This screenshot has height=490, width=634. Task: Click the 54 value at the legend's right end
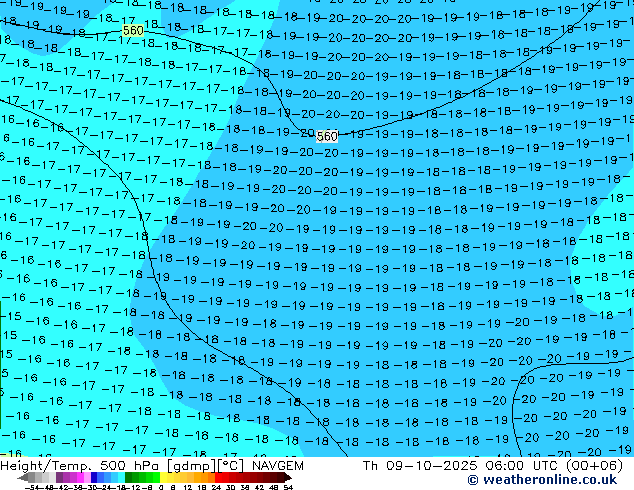(x=288, y=487)
